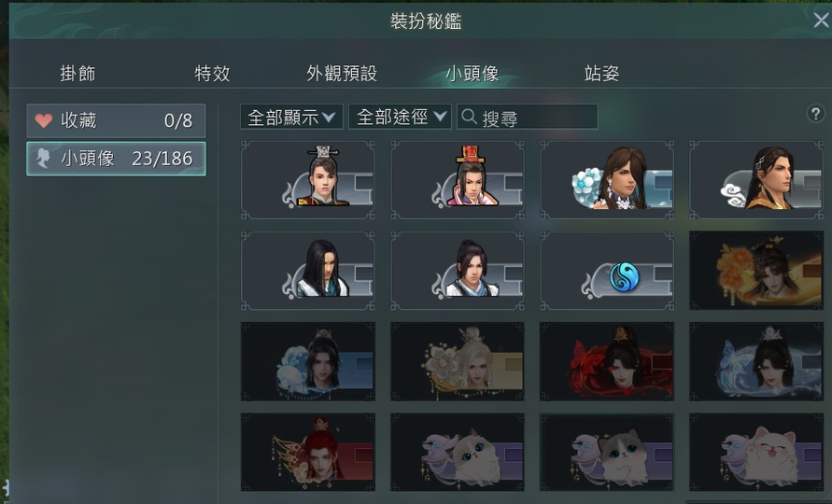Go to the 外觀預設 tab
This screenshot has height=504, width=832.
(x=342, y=73)
